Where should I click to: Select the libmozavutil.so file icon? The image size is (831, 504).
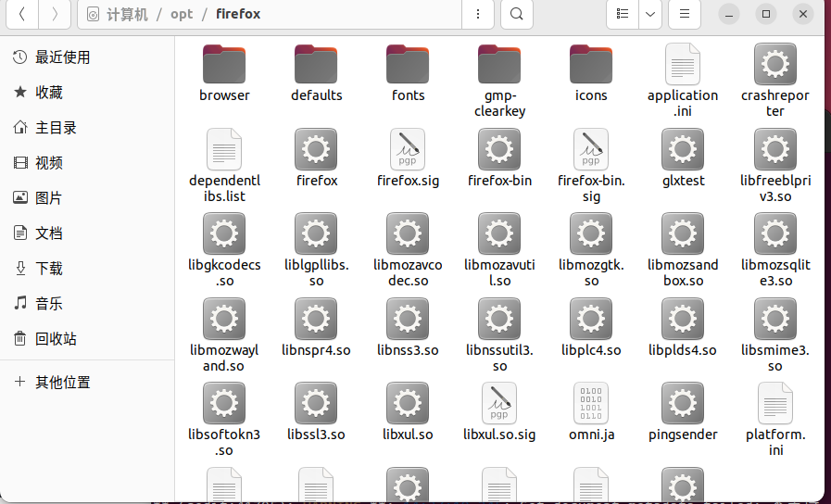[x=499, y=233]
